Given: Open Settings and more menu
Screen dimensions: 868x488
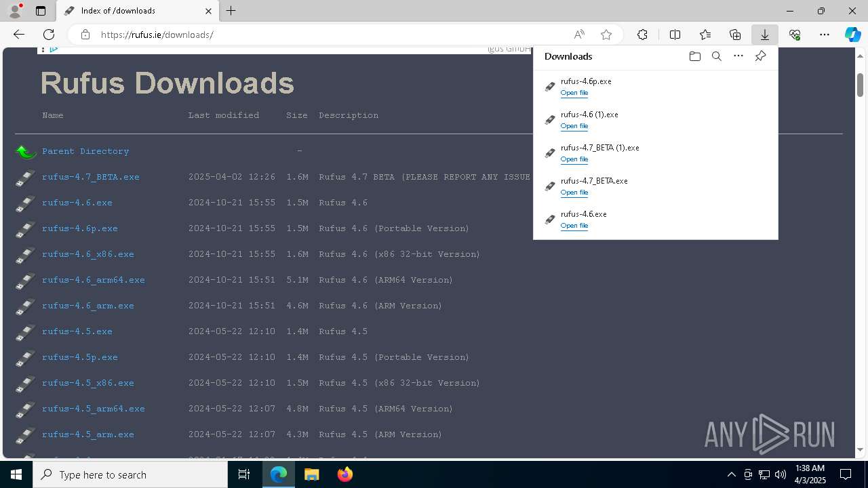Looking at the screenshot, I should pos(825,35).
